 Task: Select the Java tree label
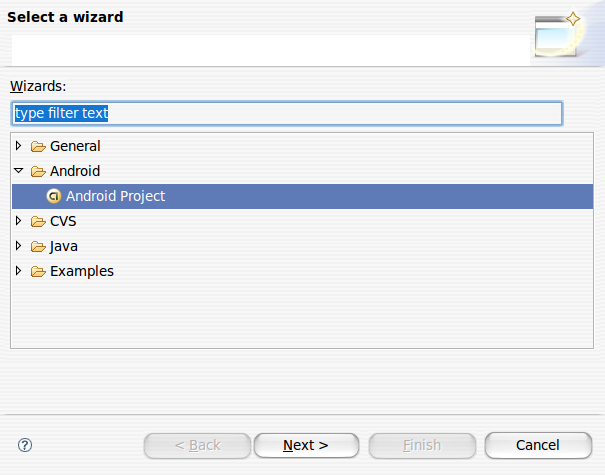[64, 246]
